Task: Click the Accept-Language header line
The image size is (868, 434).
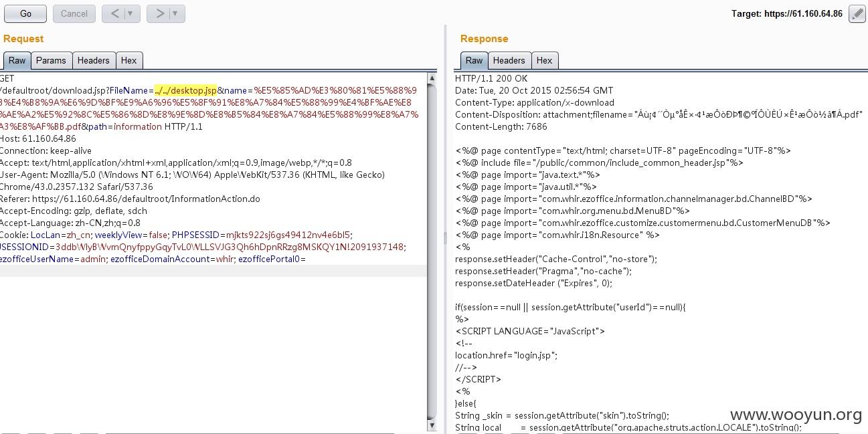Action: (x=70, y=223)
